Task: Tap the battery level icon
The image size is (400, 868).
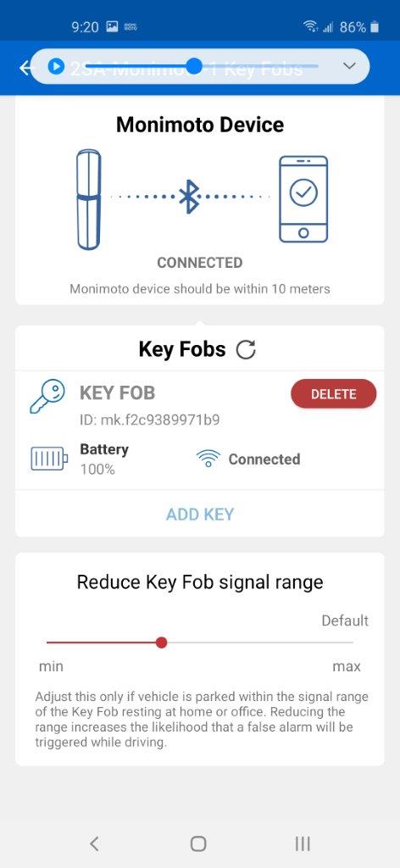Action: click(x=49, y=459)
